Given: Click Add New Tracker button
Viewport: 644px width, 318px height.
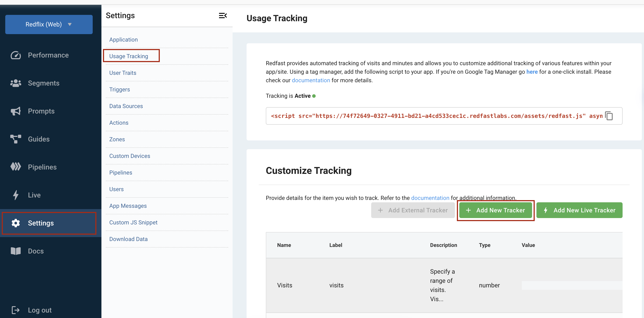Looking at the screenshot, I should coord(496,210).
